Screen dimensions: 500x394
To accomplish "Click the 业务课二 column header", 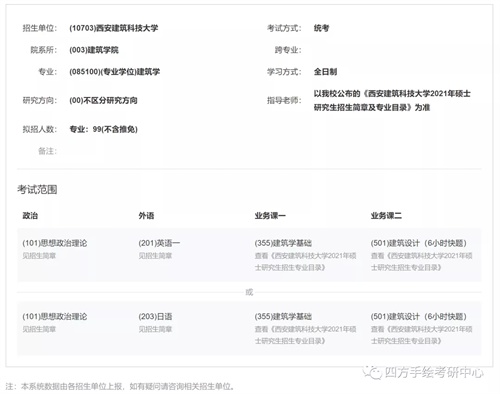I will pos(386,216).
